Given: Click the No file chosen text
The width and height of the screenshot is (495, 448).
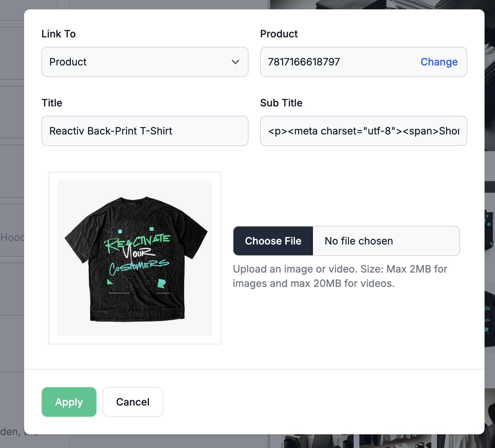Looking at the screenshot, I should (359, 241).
